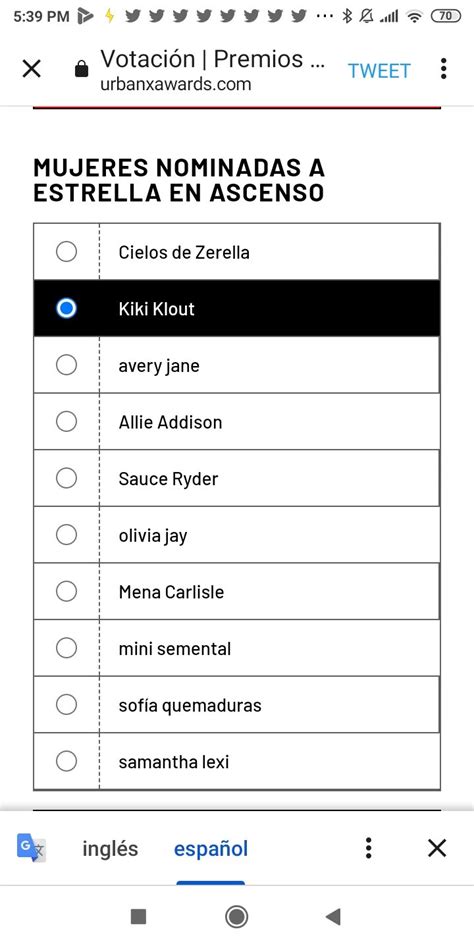Pick the olivia jay radio option
Viewport: 474px width, 948px height.
[67, 534]
